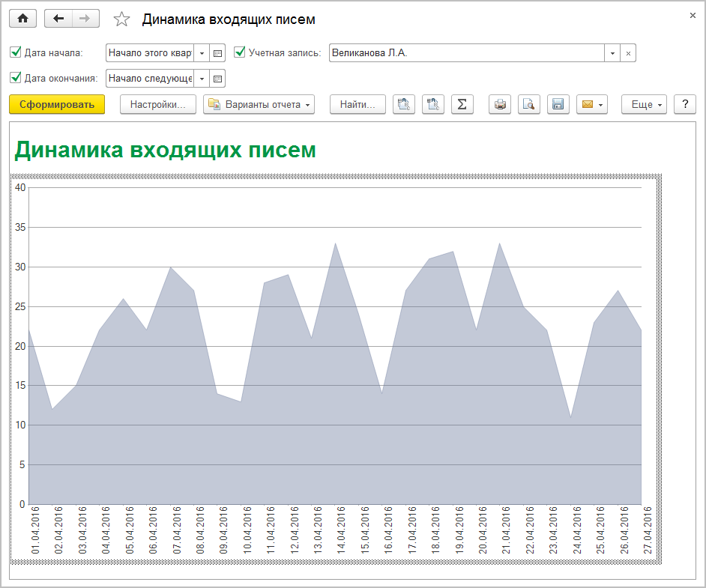Save the report with diskette icon
The height and width of the screenshot is (588, 706).
pos(558,104)
